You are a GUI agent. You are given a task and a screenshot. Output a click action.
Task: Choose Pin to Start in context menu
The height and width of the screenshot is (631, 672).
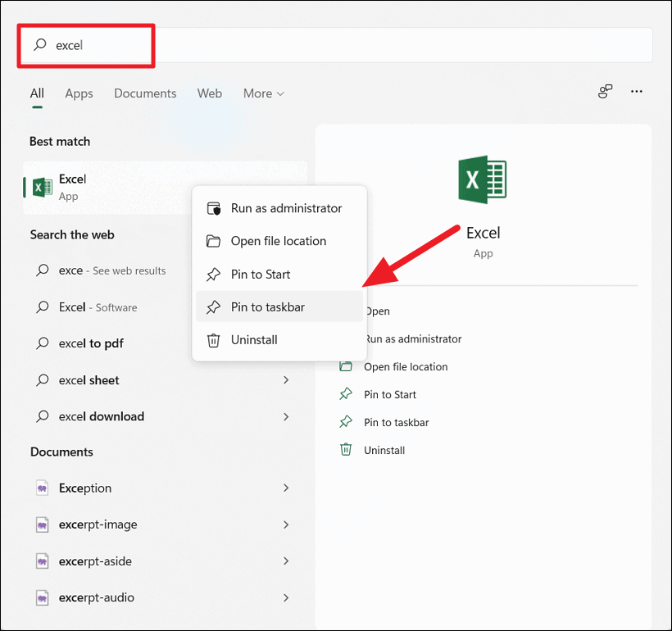click(x=279, y=274)
